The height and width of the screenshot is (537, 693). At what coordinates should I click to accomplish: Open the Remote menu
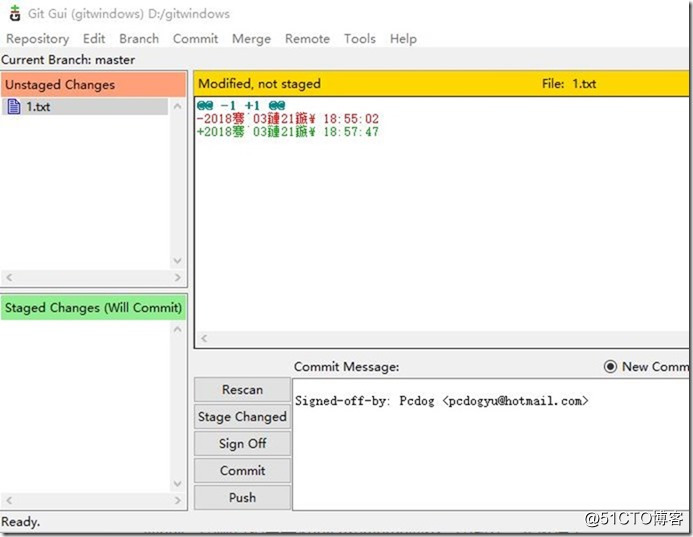(x=307, y=39)
